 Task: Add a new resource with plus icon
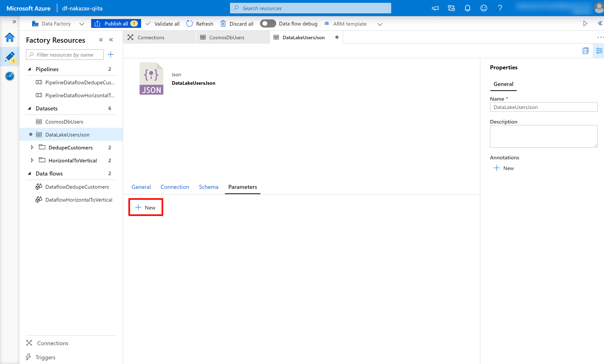[111, 55]
